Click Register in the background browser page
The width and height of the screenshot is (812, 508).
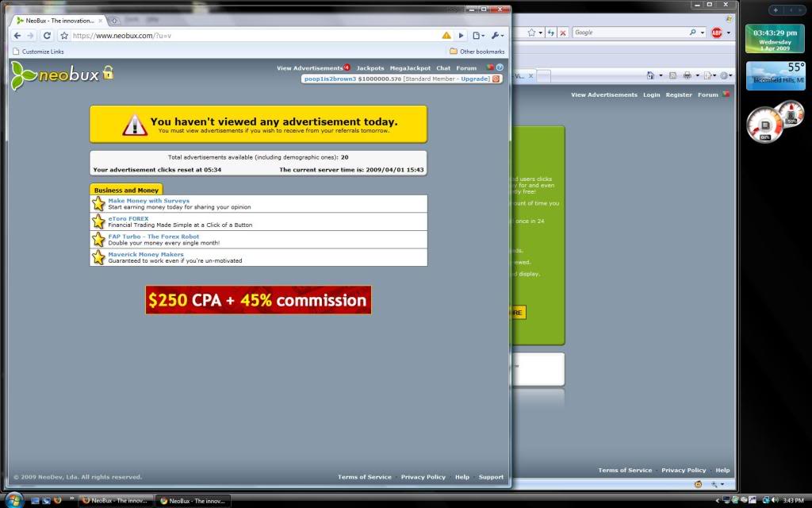(679, 95)
